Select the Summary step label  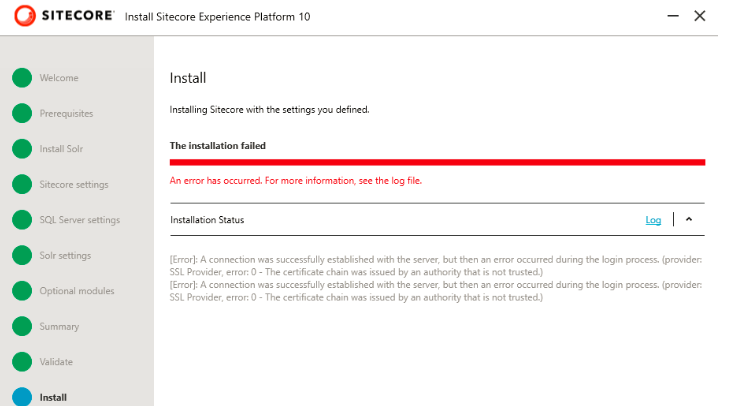(59, 327)
